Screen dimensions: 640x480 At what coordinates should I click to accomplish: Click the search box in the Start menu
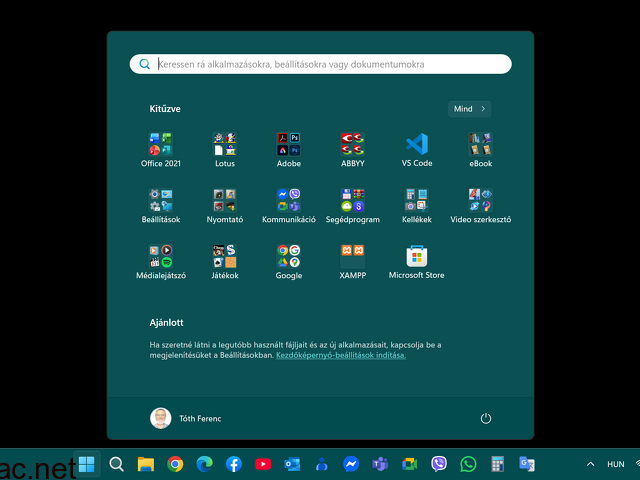point(320,64)
